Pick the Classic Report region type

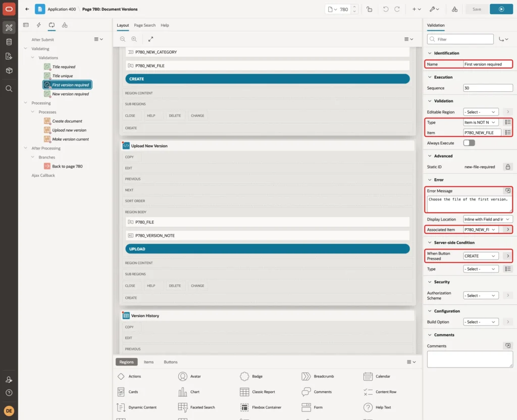click(x=257, y=392)
